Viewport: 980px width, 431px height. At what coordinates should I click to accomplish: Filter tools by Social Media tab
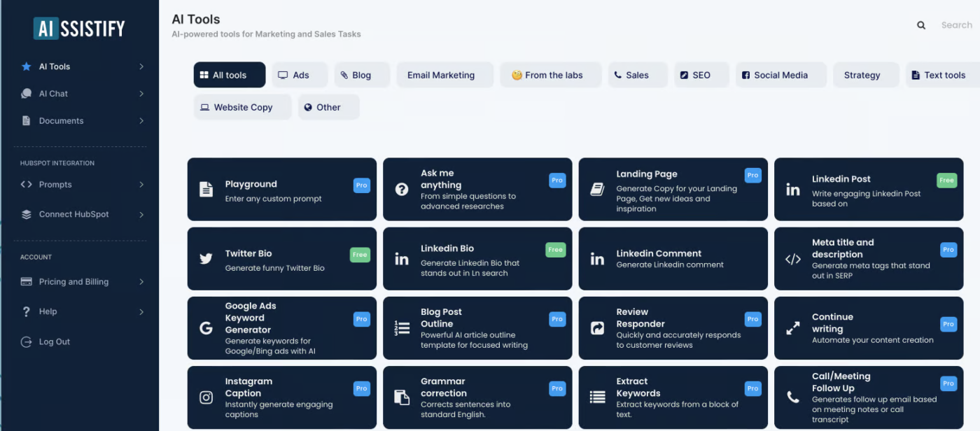(780, 75)
